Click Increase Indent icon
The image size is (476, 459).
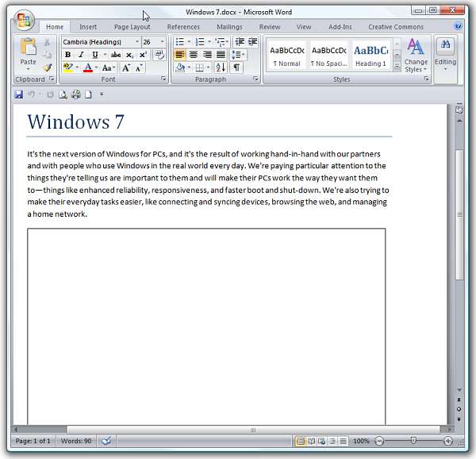tap(252, 41)
